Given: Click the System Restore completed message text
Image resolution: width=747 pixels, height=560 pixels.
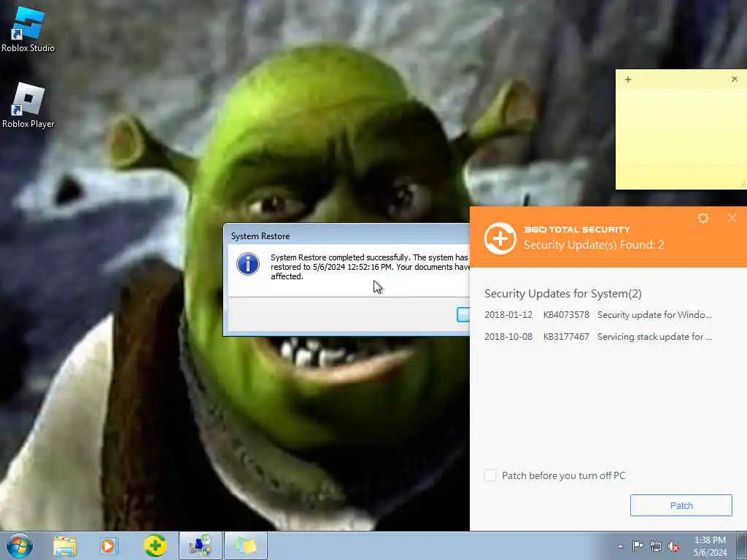Looking at the screenshot, I should point(370,267).
